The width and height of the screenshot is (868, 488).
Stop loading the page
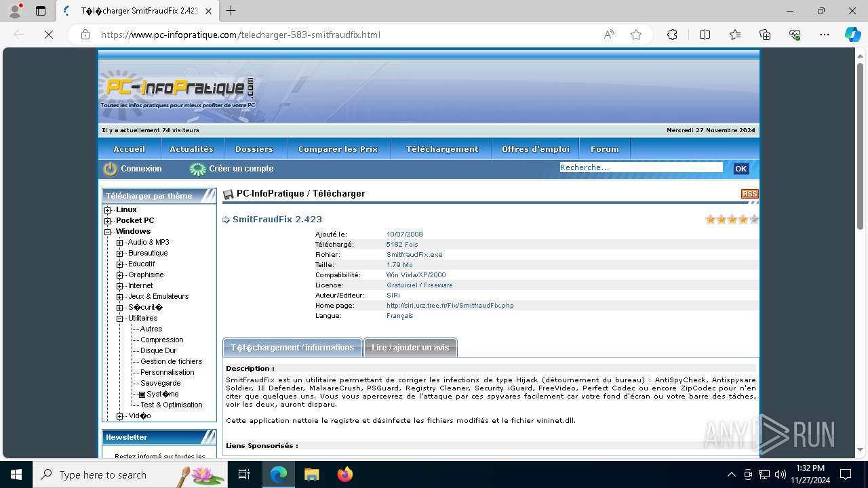tap(49, 35)
